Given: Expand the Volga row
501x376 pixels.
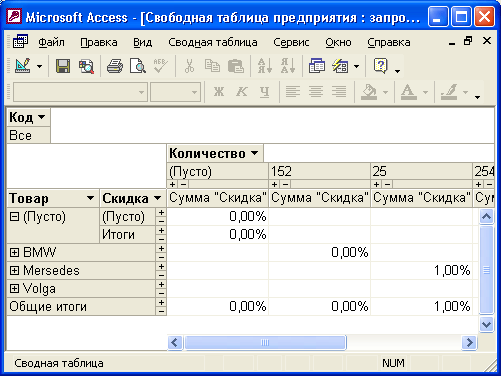Looking at the screenshot, I should 14,288.
